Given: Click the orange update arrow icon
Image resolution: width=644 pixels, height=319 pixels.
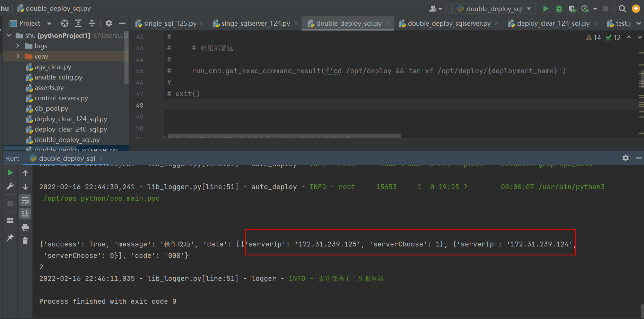Looking at the screenshot, I should tap(636, 9).
